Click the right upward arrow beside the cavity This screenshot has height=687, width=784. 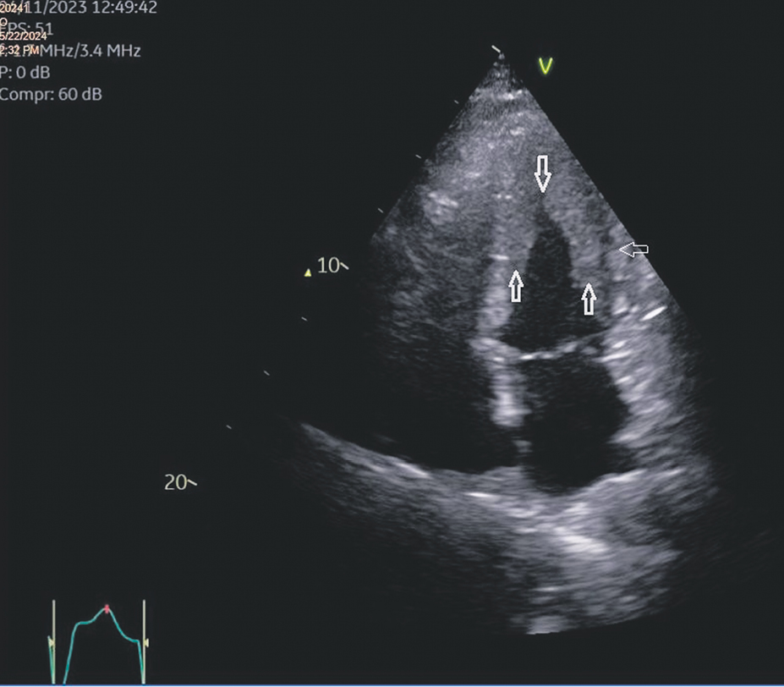click(589, 298)
